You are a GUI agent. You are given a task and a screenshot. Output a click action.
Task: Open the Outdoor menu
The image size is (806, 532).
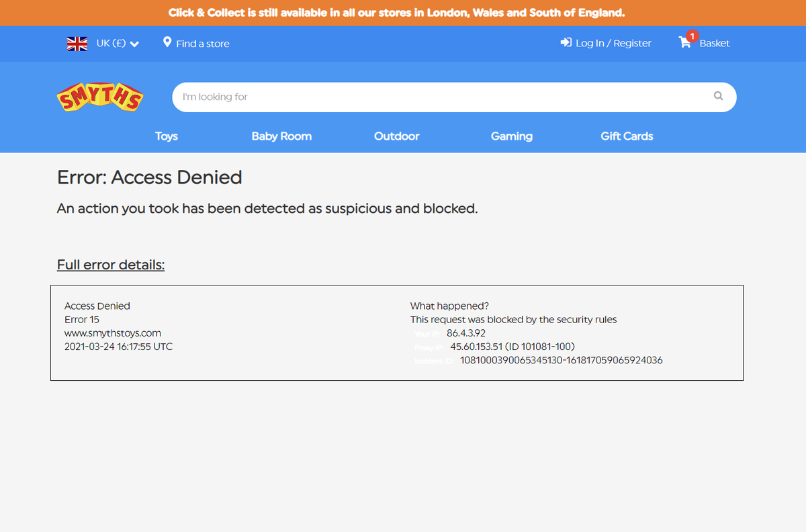coord(396,136)
